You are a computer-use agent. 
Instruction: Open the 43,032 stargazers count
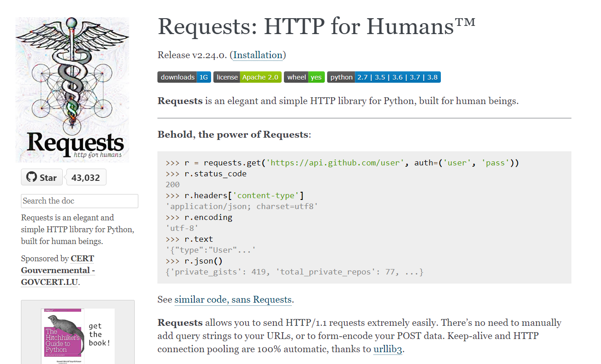pyautogui.click(x=86, y=177)
